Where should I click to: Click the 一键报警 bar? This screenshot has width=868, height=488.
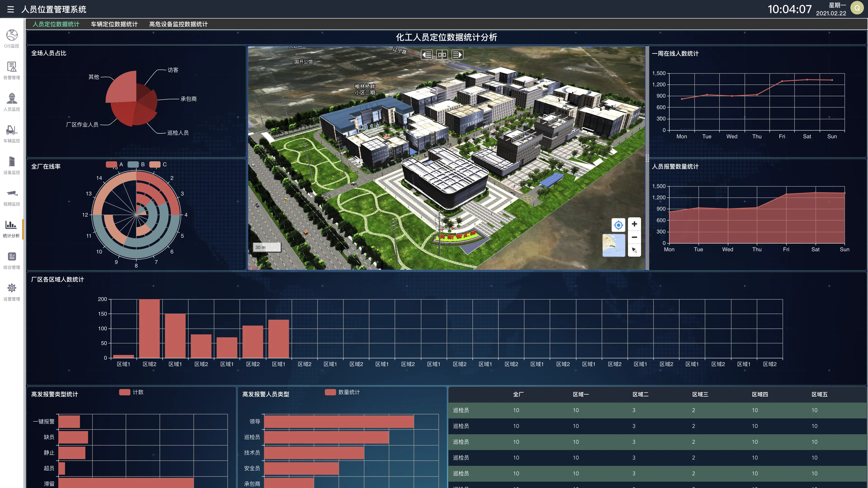pos(69,422)
